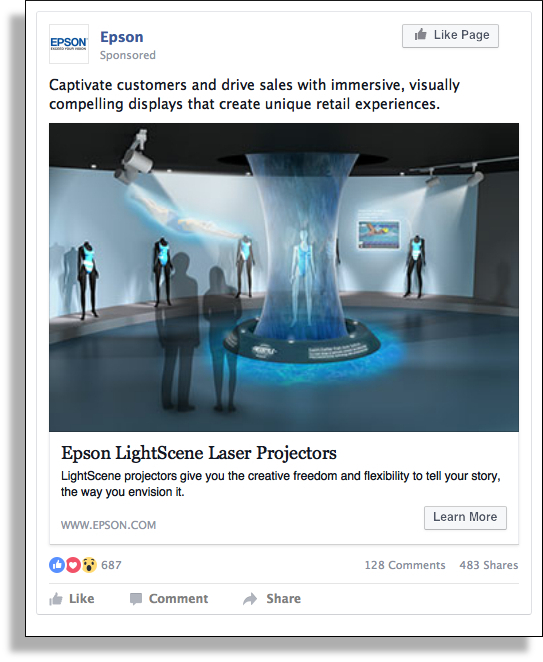
Task: Click the blue Like reaction icon
Action: tap(57, 565)
